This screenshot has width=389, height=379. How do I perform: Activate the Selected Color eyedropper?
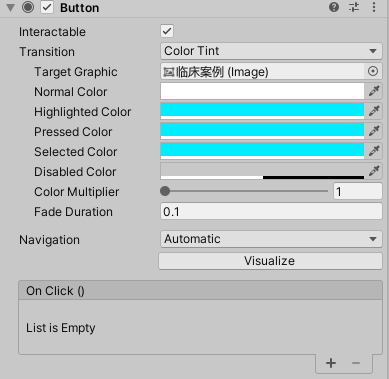pos(374,151)
